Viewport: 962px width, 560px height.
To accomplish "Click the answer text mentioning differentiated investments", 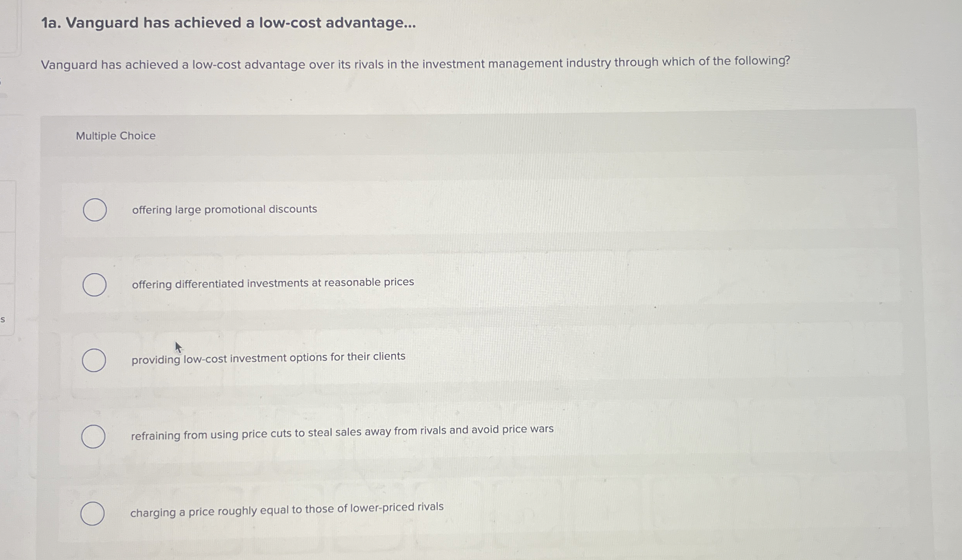I will pyautogui.click(x=272, y=283).
